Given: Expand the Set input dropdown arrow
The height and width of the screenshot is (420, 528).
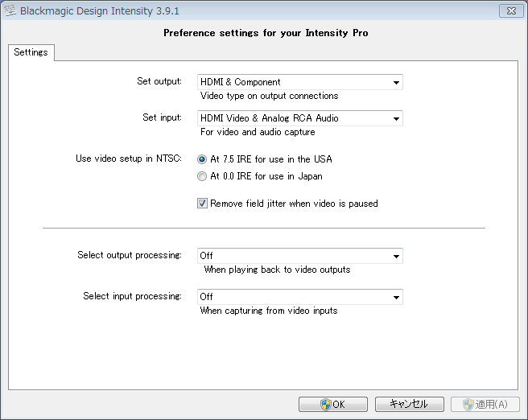Looking at the screenshot, I should click(396, 118).
